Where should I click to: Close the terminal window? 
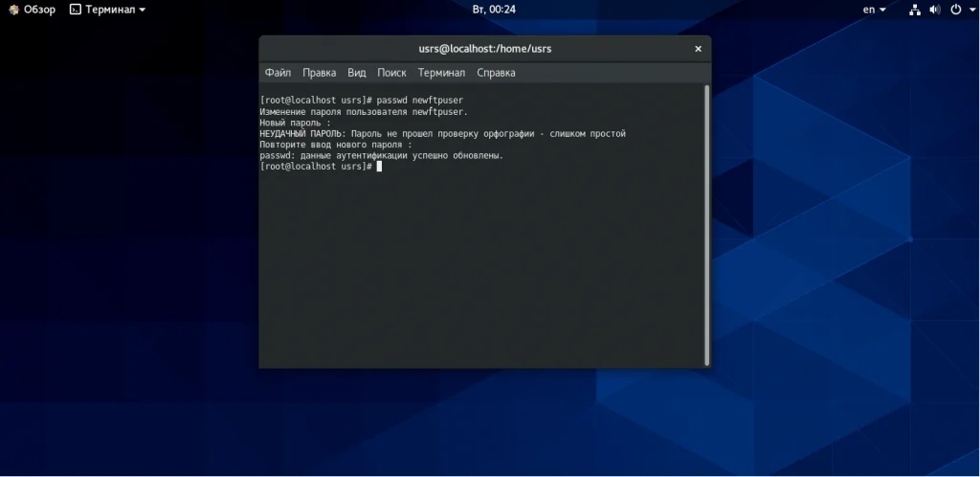tap(698, 49)
